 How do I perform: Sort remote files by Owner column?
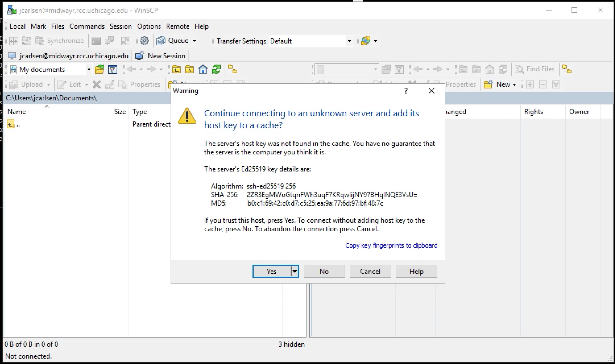(583, 112)
